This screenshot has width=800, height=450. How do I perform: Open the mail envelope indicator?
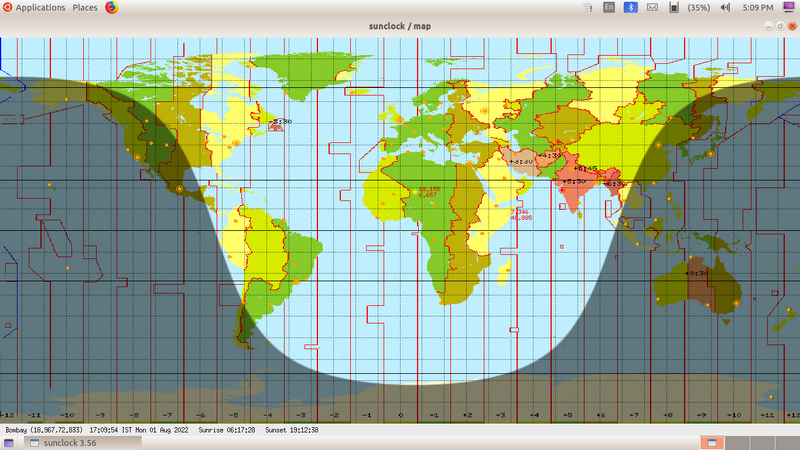[652, 7]
